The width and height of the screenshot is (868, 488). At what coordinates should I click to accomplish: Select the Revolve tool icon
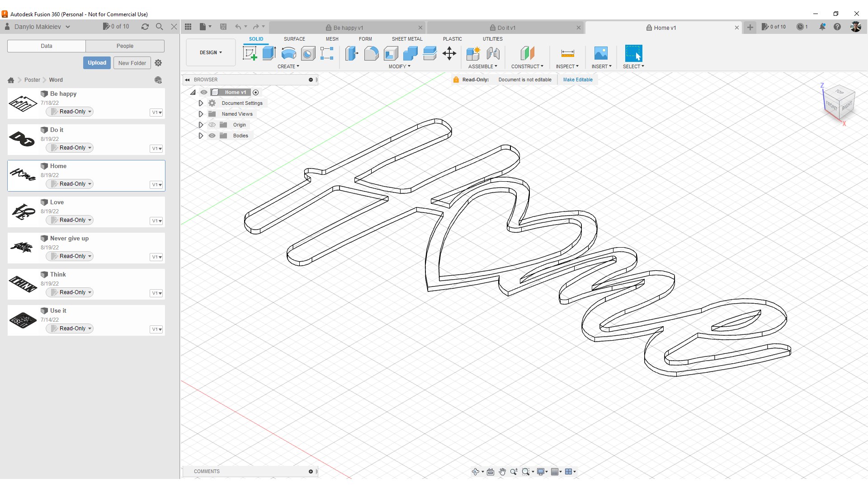(x=288, y=53)
